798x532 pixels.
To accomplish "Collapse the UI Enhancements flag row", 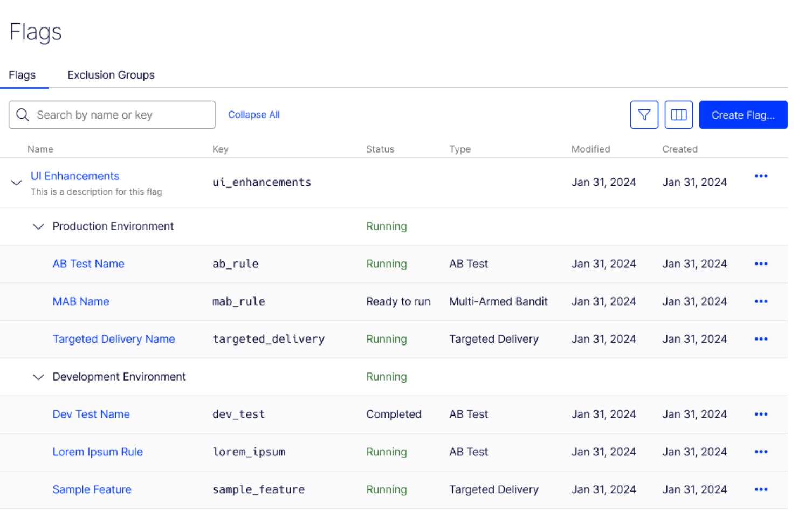I will [16, 183].
